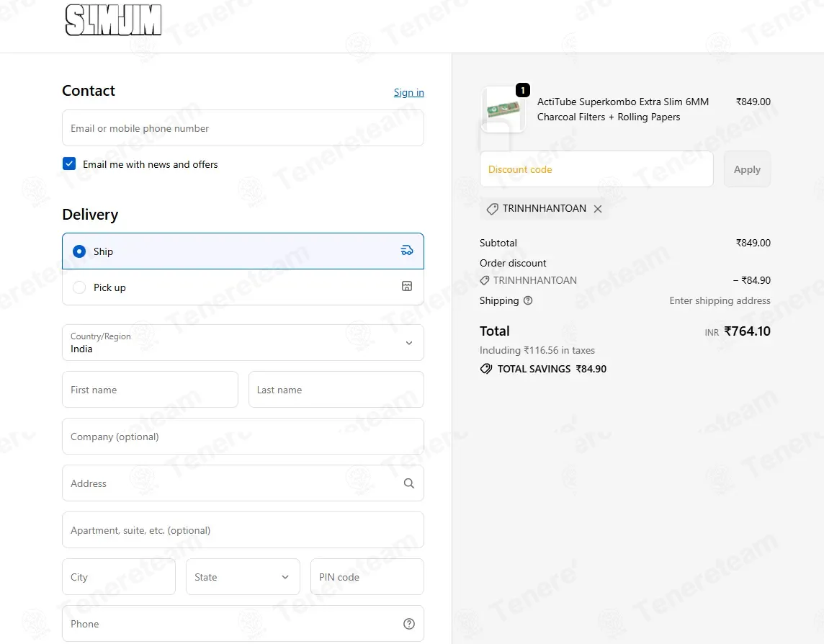Click the TOTAL SAVINGS ₹84.90 text
The image size is (824, 644).
point(552,369)
